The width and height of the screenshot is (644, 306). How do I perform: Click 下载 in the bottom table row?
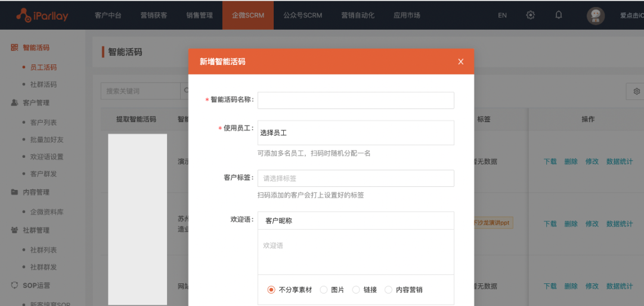550,286
